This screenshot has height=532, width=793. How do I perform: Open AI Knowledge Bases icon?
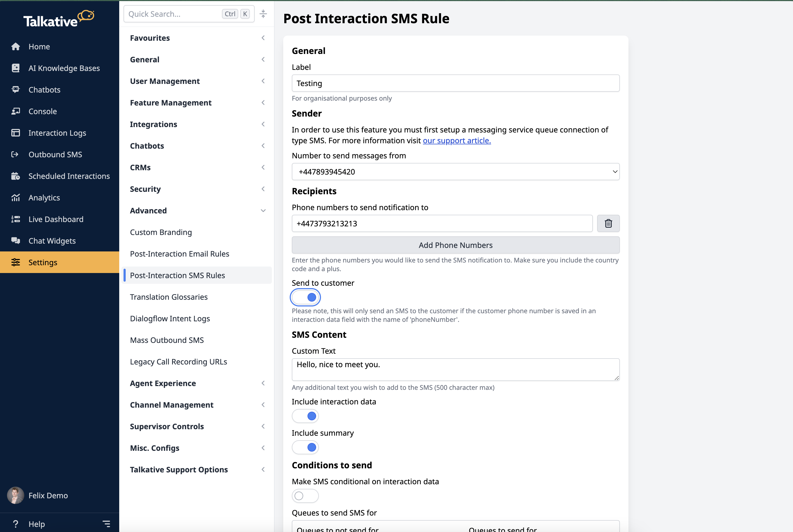(16, 68)
